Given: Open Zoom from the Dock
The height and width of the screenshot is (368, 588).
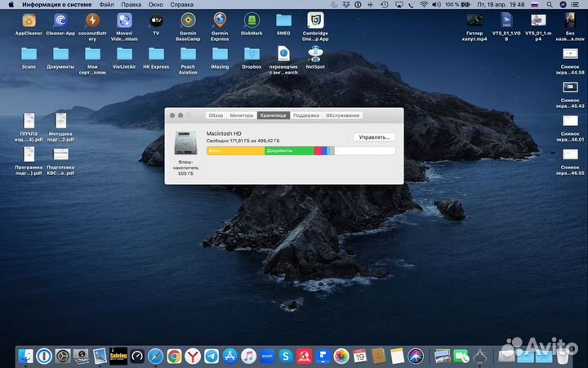Looking at the screenshot, I should click(x=267, y=356).
